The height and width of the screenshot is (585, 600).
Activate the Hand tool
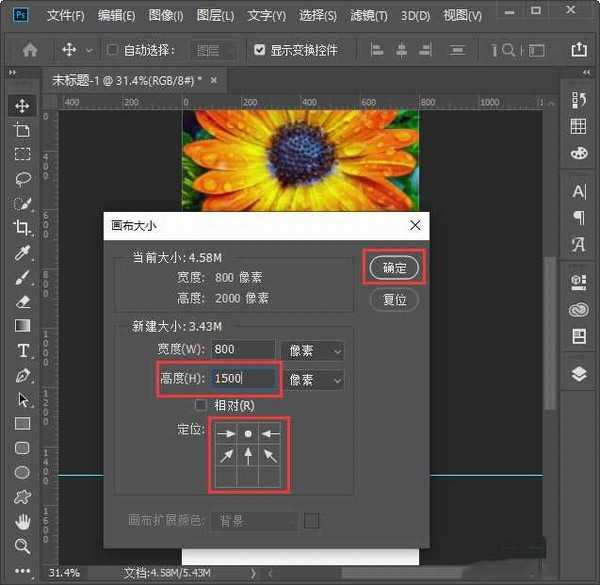point(22,521)
